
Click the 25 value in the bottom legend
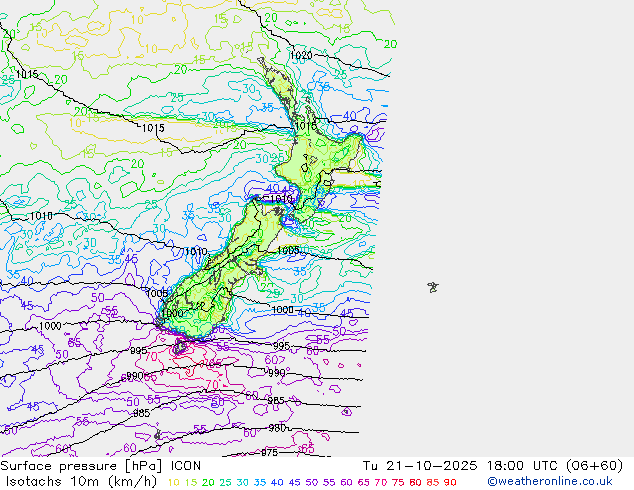[225, 482]
